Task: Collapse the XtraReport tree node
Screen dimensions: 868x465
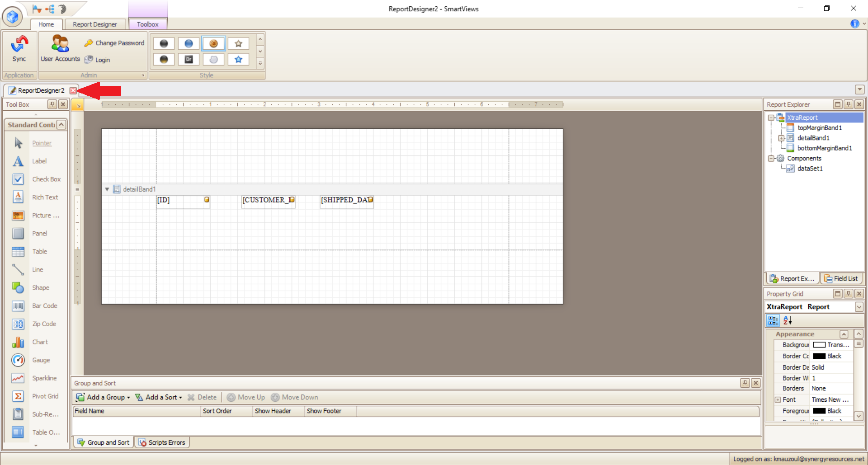Action: click(x=771, y=118)
